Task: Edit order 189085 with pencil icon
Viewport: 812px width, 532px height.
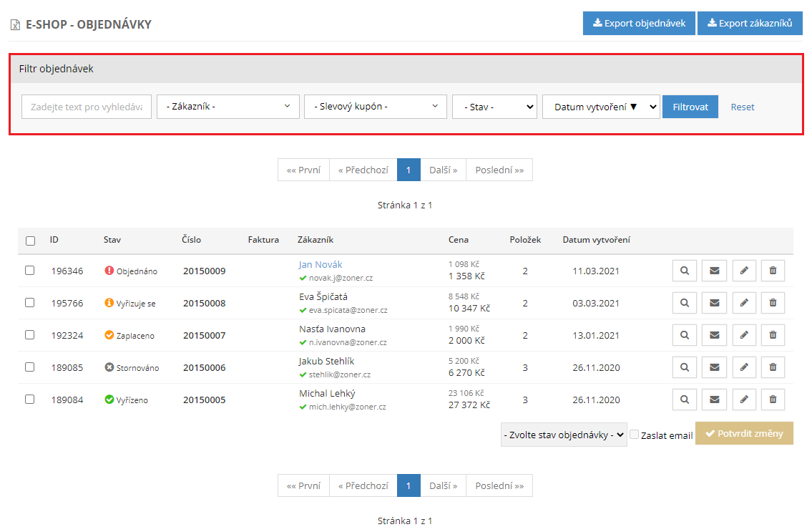Action: click(744, 367)
